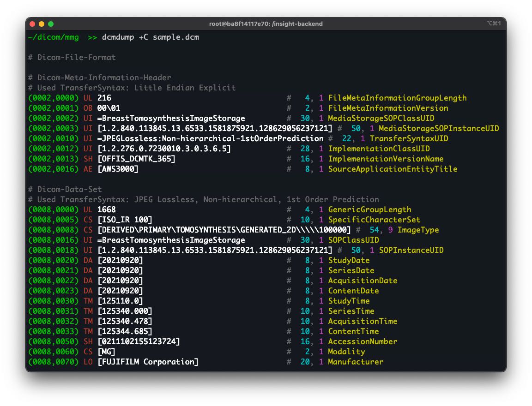Click AcquisitionTime name
This screenshot has width=532, height=406.
tap(363, 322)
